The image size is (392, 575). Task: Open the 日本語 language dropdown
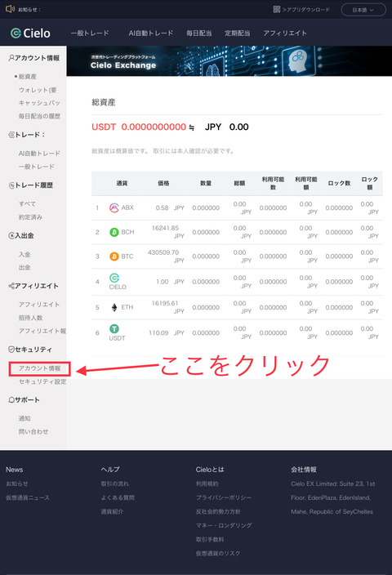coord(363,10)
